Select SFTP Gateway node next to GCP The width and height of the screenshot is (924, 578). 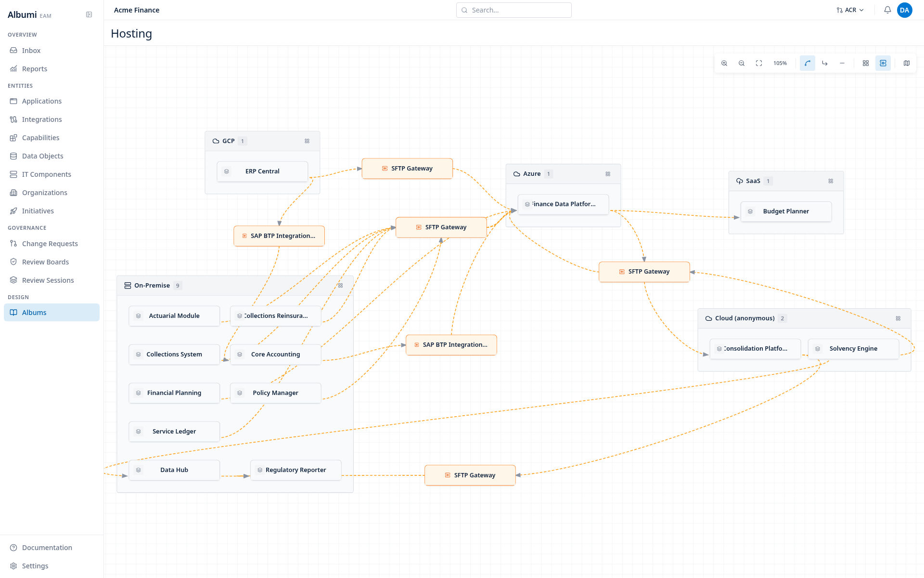pyautogui.click(x=407, y=169)
